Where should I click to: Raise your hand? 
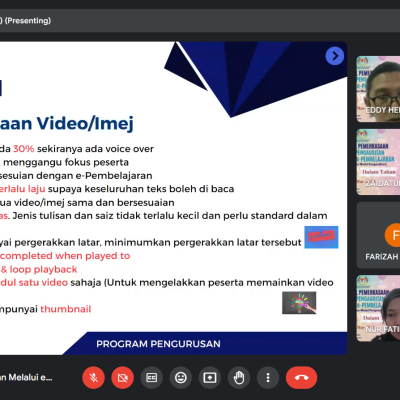(239, 378)
